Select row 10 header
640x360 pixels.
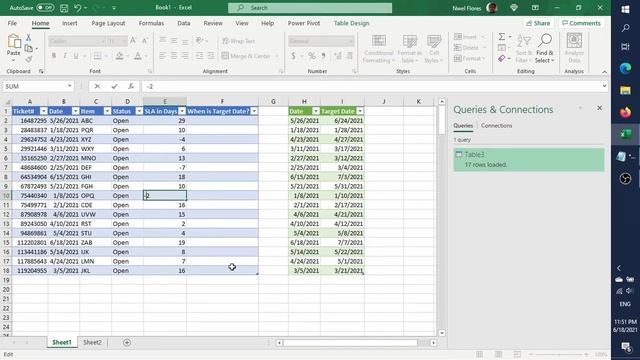(6, 196)
